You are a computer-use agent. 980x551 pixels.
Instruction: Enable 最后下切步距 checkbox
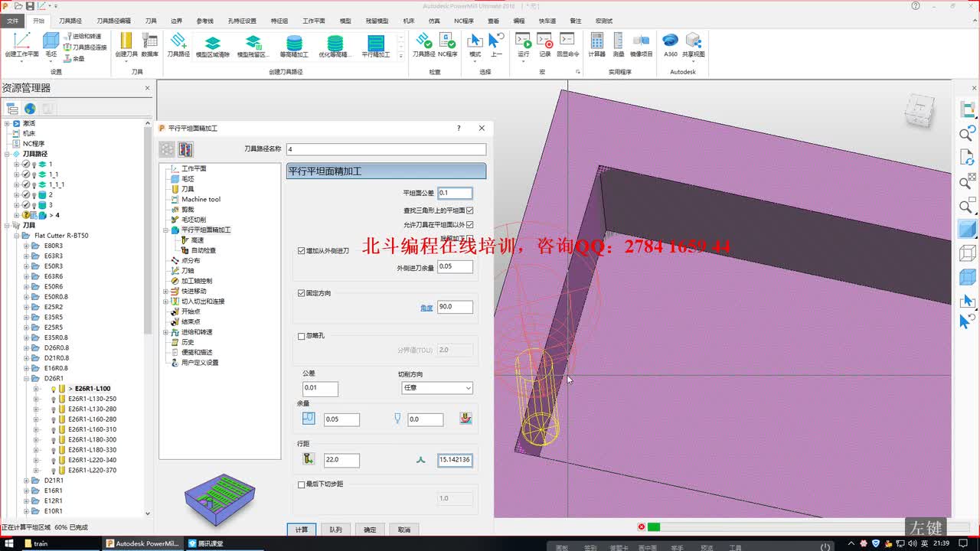301,484
